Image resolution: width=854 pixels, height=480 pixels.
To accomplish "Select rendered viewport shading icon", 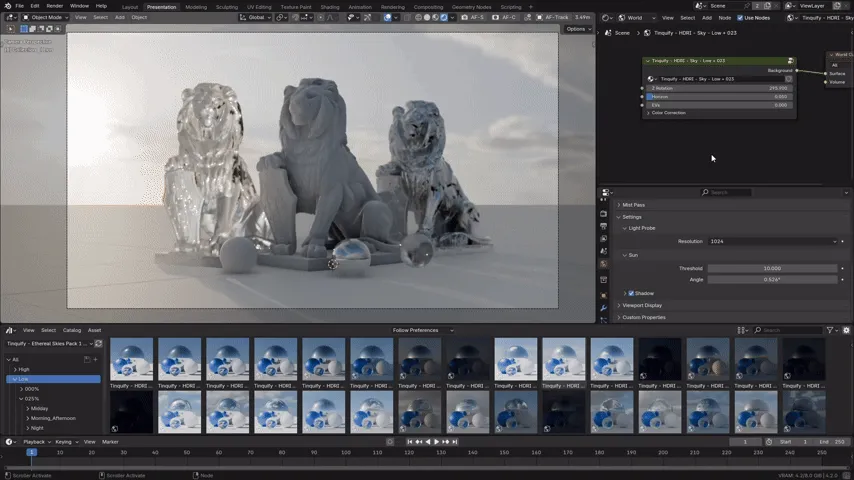I will click(x=444, y=17).
